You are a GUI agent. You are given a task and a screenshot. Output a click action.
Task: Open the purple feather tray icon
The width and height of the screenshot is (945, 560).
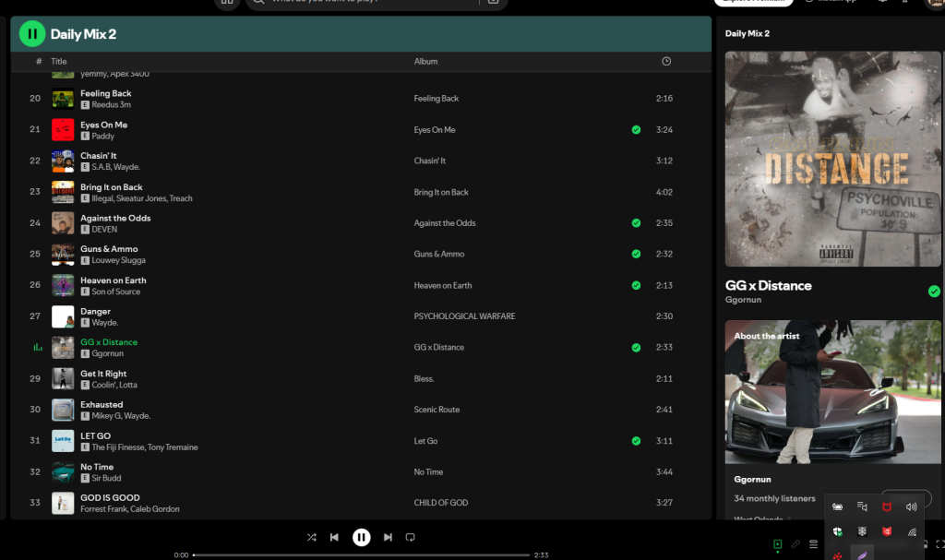coord(862,554)
